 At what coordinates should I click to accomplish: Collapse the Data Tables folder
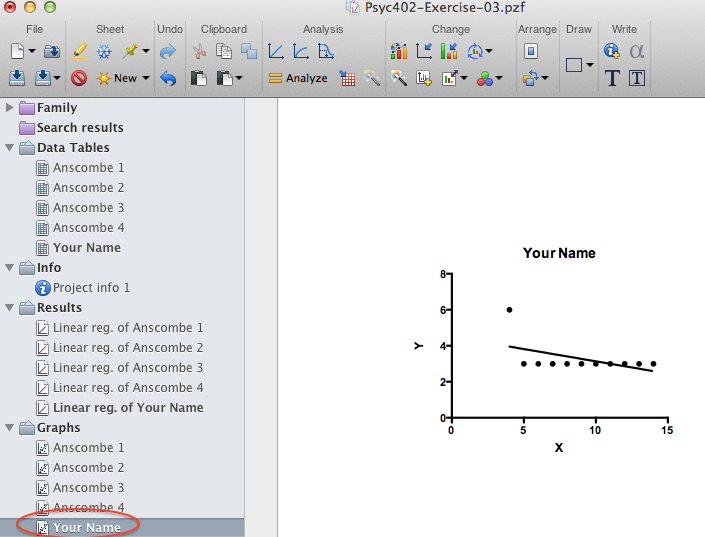click(10, 148)
